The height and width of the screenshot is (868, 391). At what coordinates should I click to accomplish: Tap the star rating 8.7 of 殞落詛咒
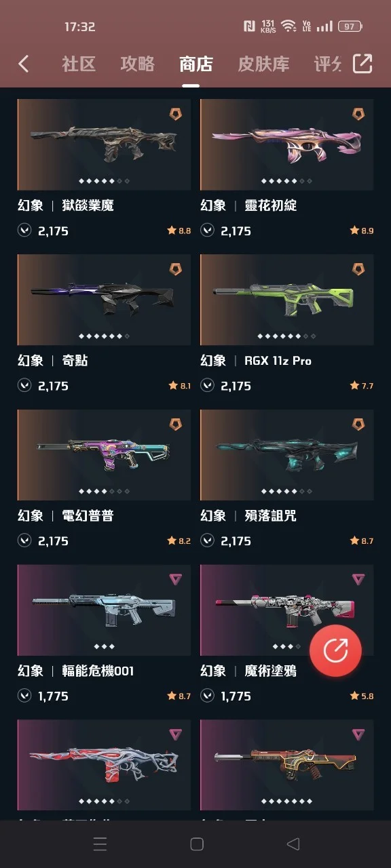pos(361,541)
